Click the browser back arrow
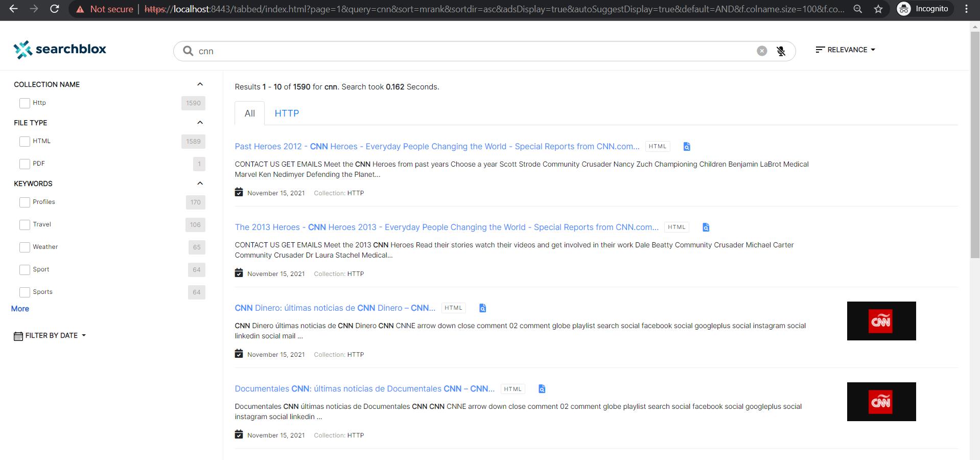The width and height of the screenshot is (980, 460). (14, 9)
